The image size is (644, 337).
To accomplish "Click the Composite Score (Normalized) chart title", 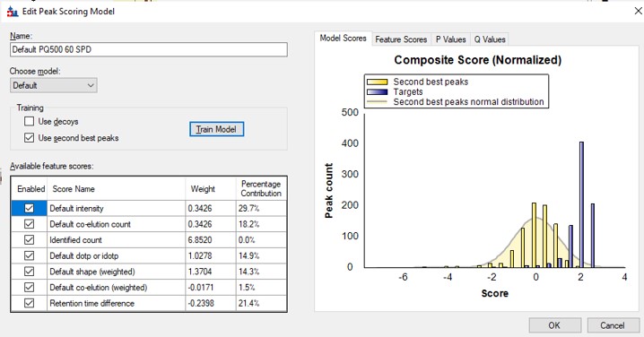I will click(x=478, y=60).
